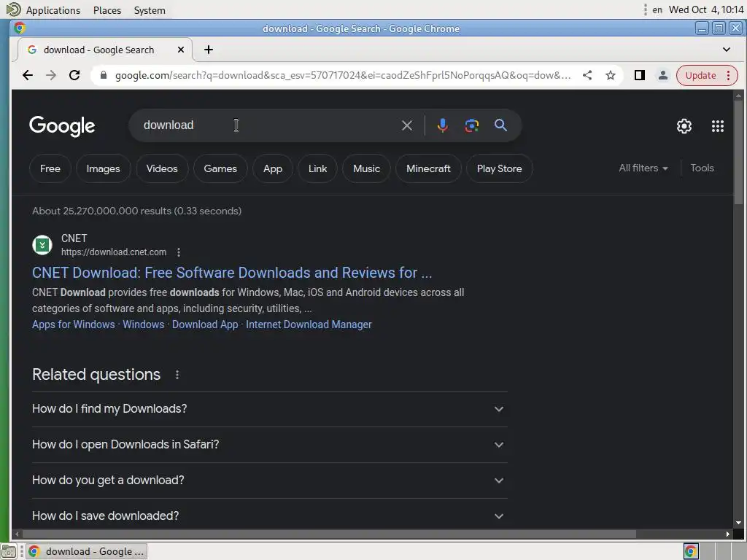Select the Images filter chip

(x=103, y=168)
